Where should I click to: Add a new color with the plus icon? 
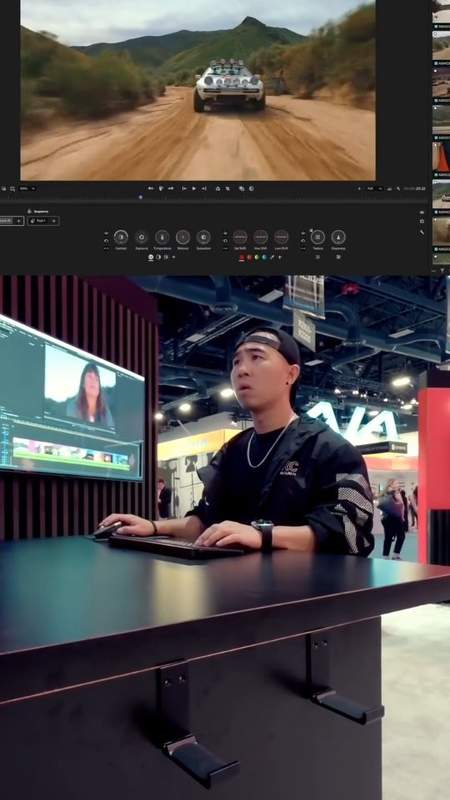pos(279,257)
